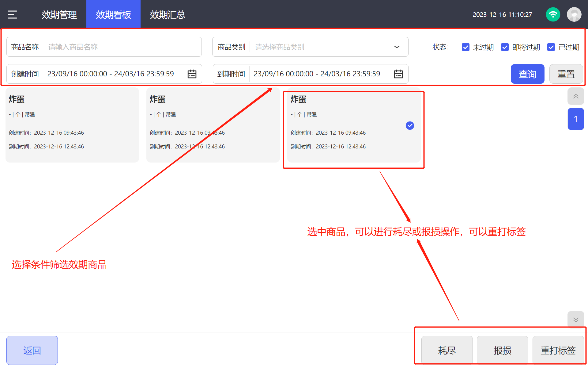Open the 创建时间 date range picker

point(111,74)
